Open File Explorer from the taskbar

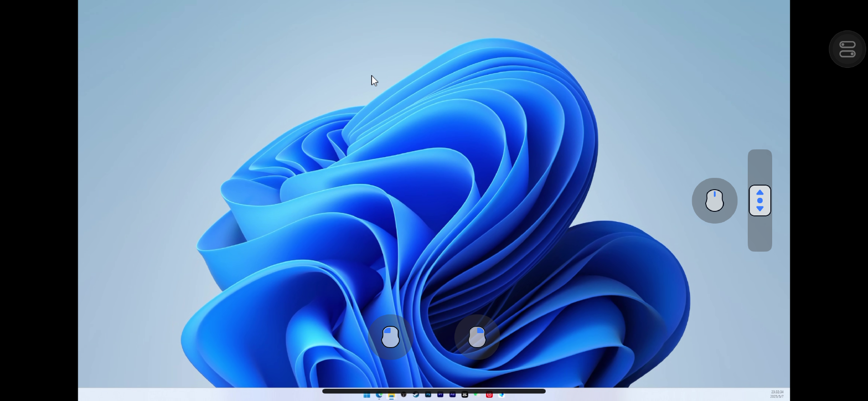(391, 395)
